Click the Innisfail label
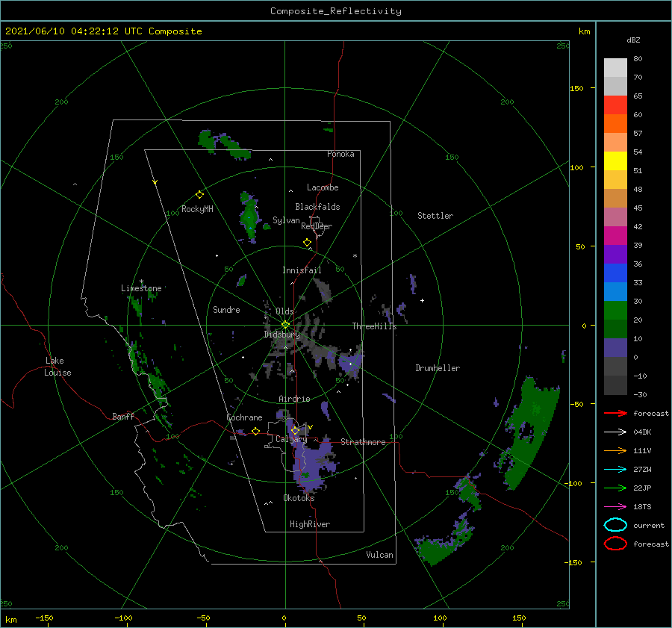The image size is (672, 628). point(302,270)
